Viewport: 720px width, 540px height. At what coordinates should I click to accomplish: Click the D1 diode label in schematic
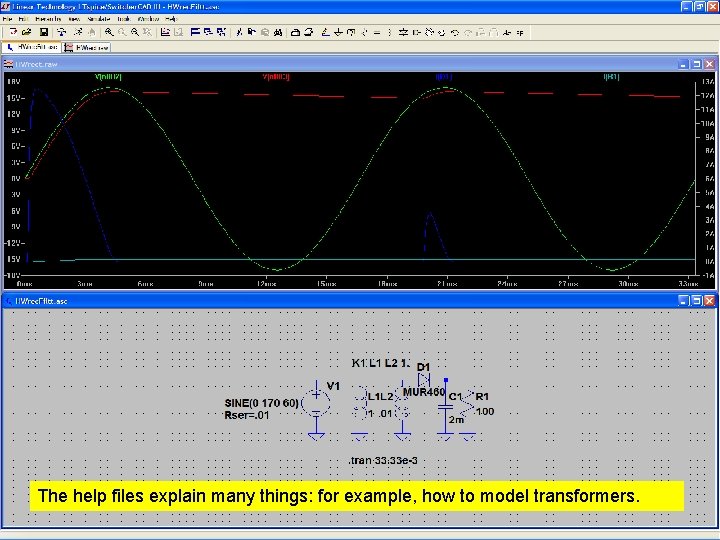click(423, 367)
